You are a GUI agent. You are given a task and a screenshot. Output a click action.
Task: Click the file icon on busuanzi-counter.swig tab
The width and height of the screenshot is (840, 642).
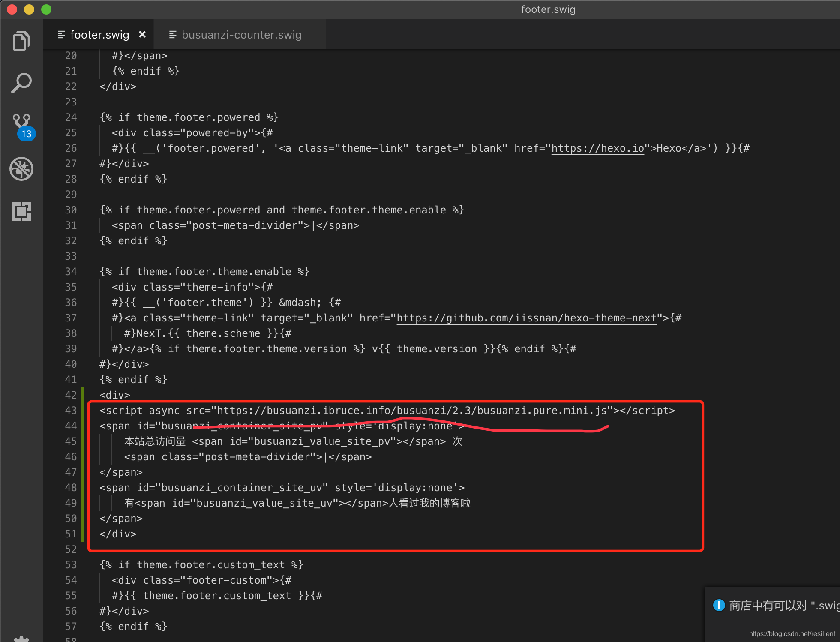pos(173,35)
